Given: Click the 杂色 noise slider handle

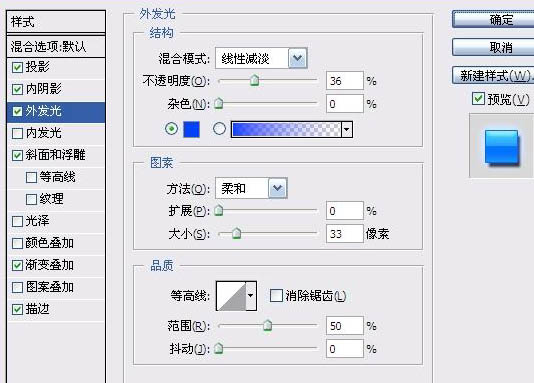Looking at the screenshot, I should pos(219,103).
